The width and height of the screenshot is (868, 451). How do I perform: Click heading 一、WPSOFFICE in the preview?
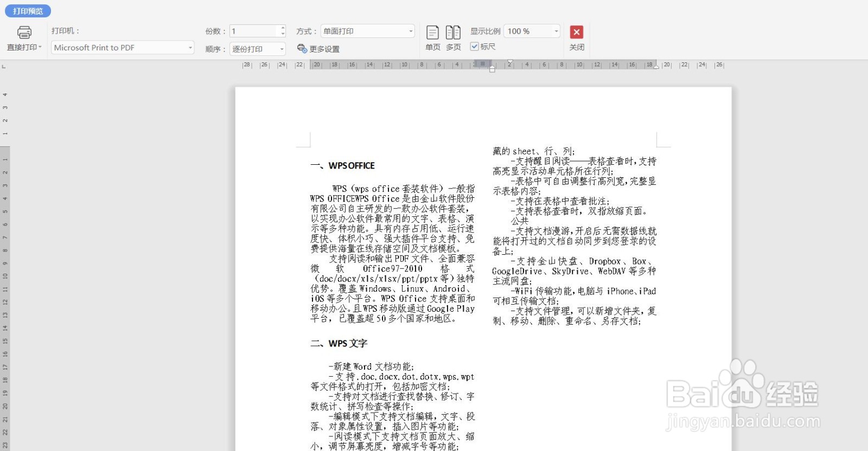342,166
